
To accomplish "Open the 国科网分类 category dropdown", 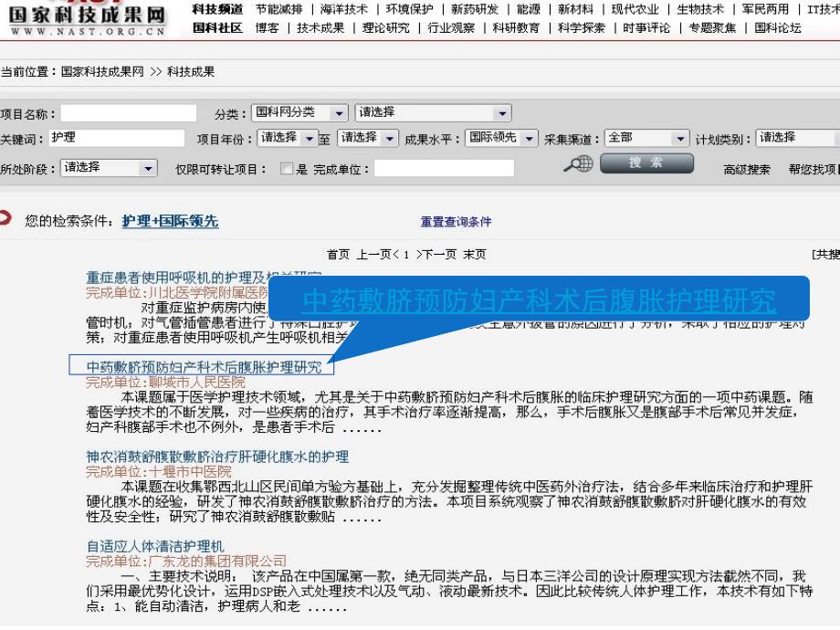I will tap(299, 112).
